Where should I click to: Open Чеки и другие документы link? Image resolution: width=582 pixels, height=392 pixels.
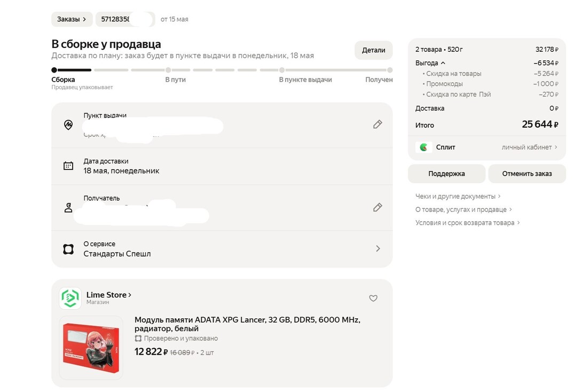coord(458,197)
